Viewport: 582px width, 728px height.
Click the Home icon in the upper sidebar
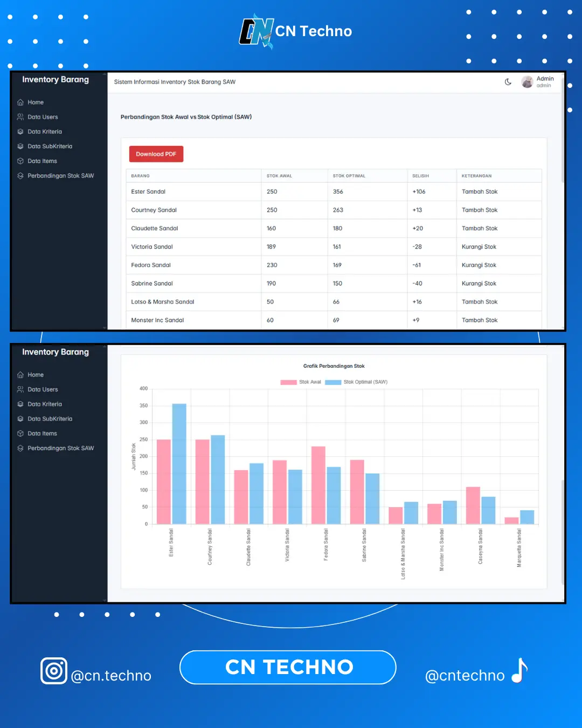(20, 102)
